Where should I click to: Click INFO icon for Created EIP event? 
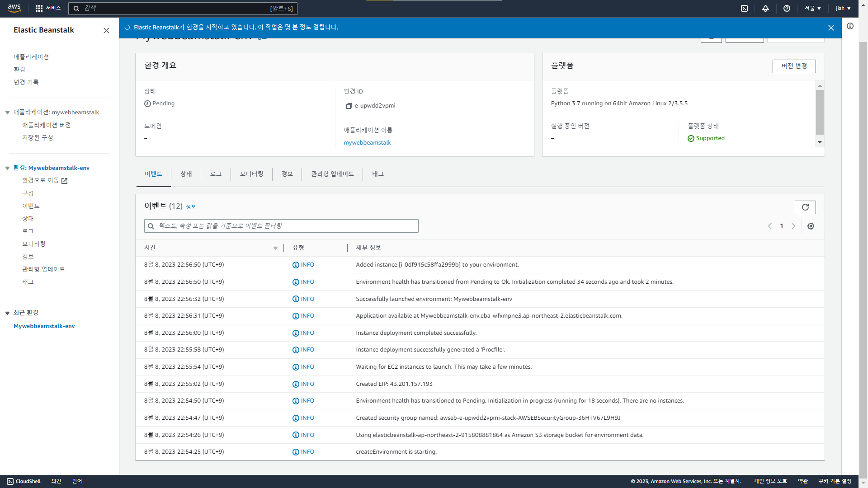pyautogui.click(x=296, y=384)
